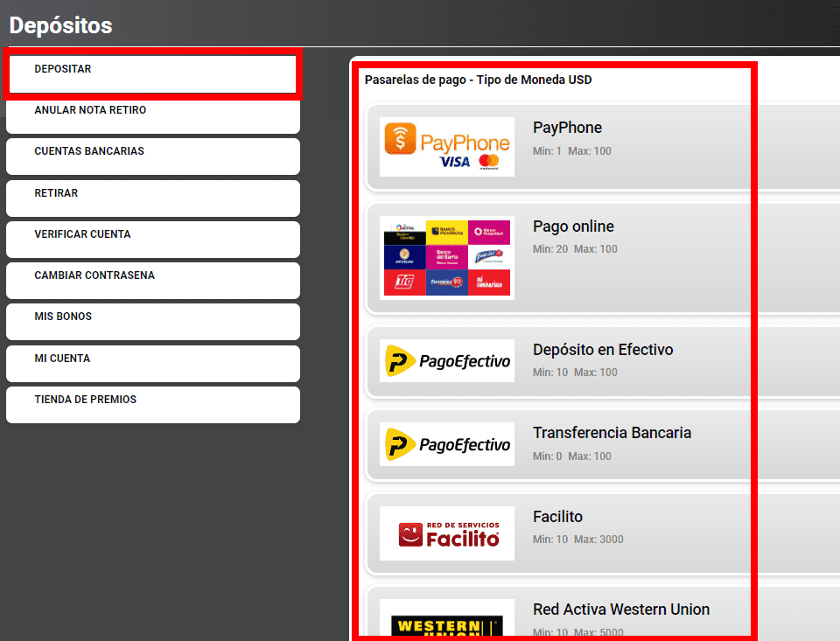Open Tienda de Premios menu item
Viewport: 840px width, 641px height.
[x=152, y=405]
